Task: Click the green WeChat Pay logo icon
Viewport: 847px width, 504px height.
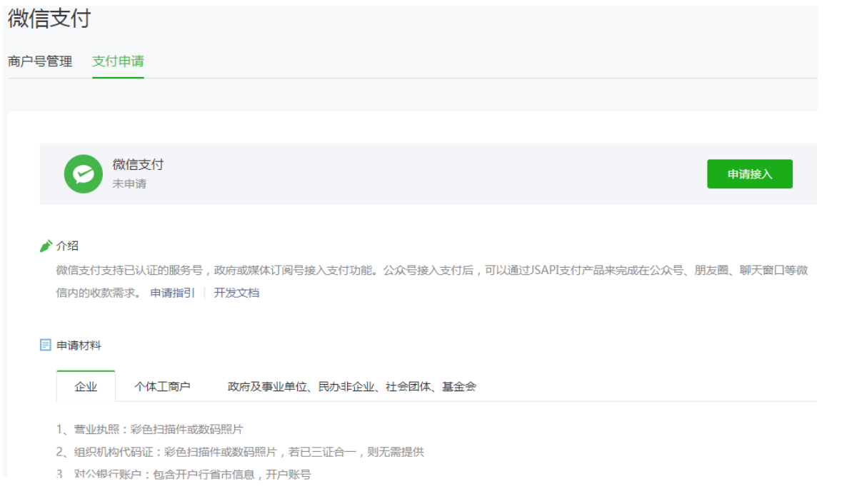Action: (83, 174)
